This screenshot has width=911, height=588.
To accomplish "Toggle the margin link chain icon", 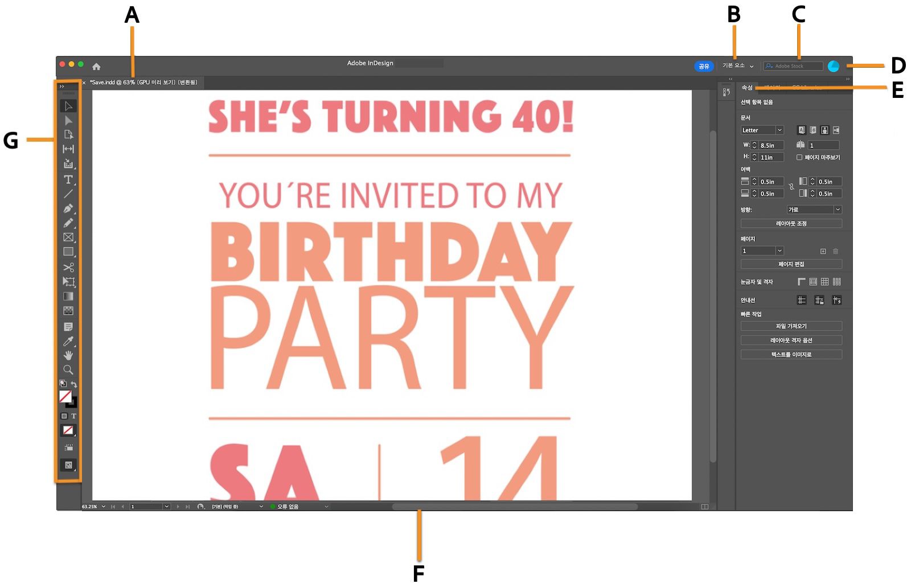I will coord(791,187).
